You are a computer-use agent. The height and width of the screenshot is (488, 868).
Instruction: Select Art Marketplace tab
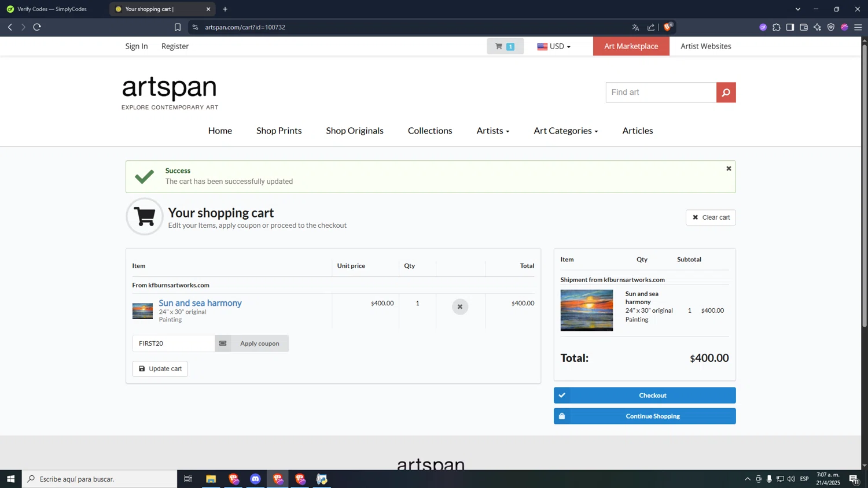[631, 46]
